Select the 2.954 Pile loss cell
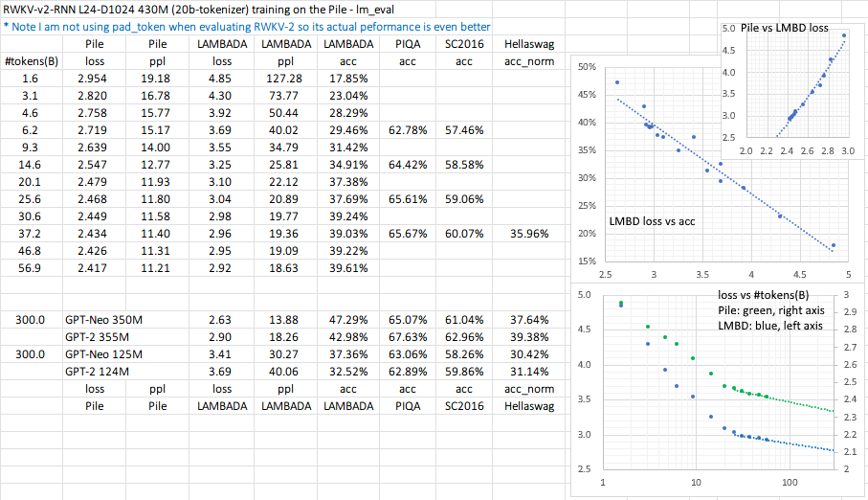 (92, 79)
